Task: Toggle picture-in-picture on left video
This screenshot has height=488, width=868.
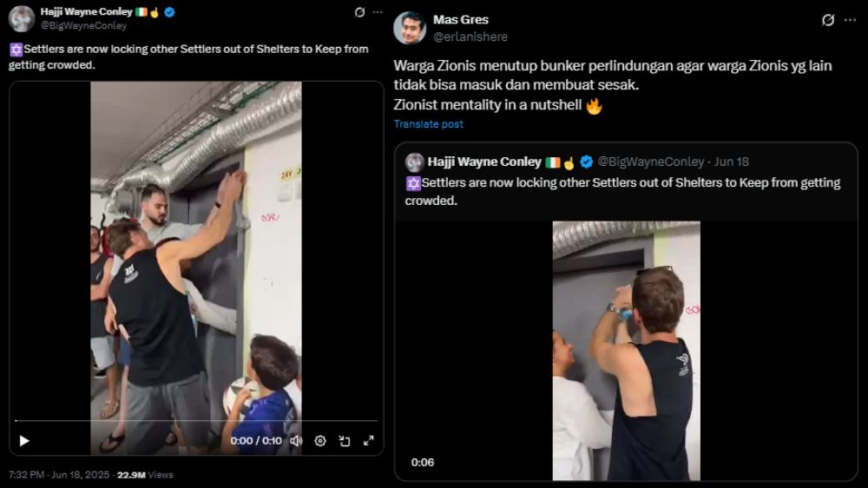Action: tap(345, 441)
